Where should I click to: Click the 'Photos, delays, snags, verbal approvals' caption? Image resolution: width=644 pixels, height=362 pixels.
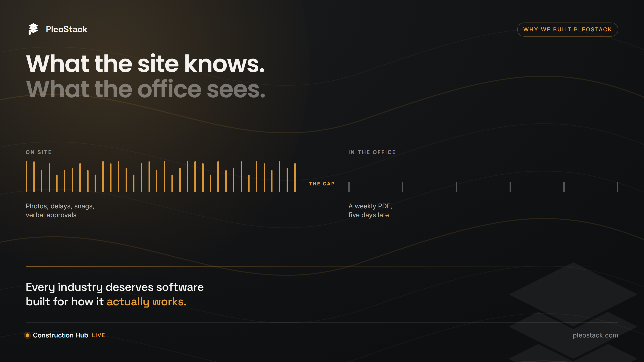[60, 210]
